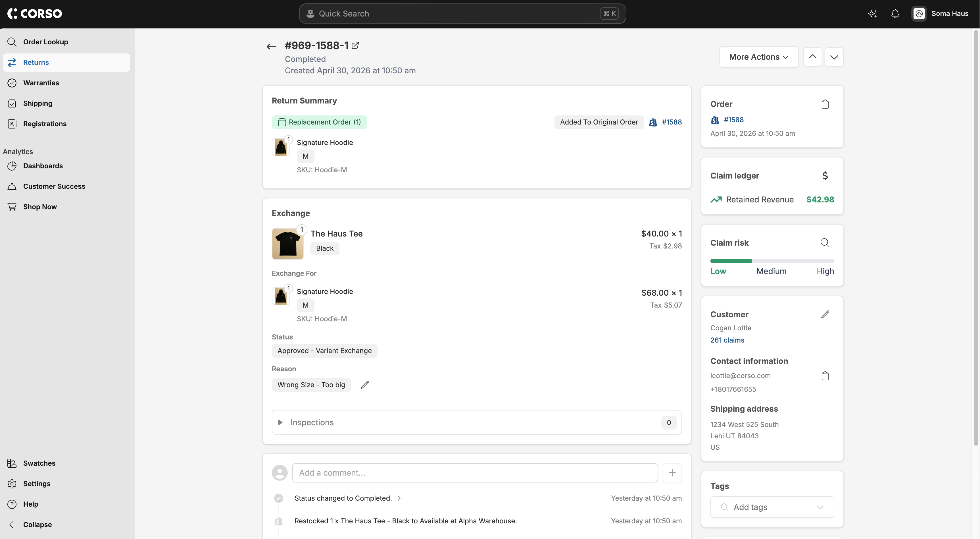
Task: Open the Claim ledger dollar icon
Action: tap(825, 176)
